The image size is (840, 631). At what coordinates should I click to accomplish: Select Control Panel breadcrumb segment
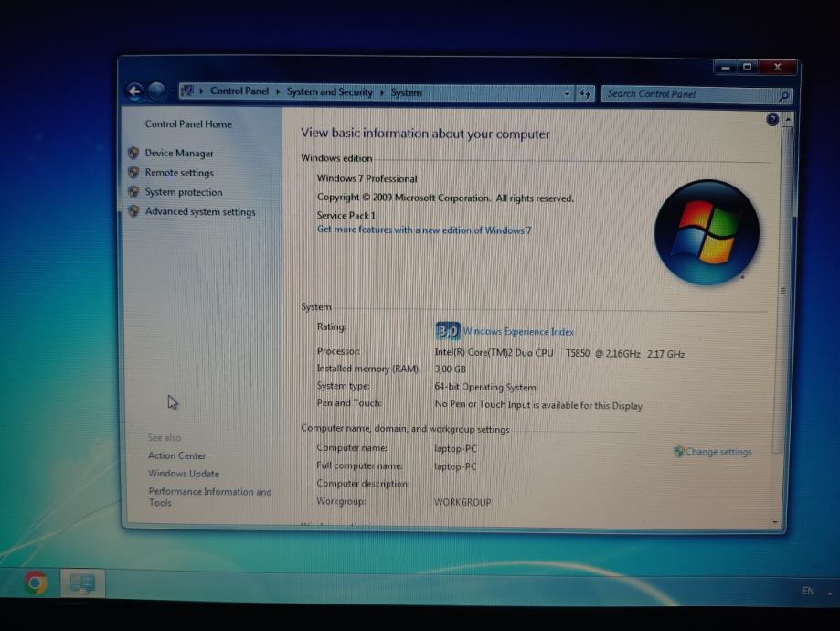pyautogui.click(x=239, y=91)
